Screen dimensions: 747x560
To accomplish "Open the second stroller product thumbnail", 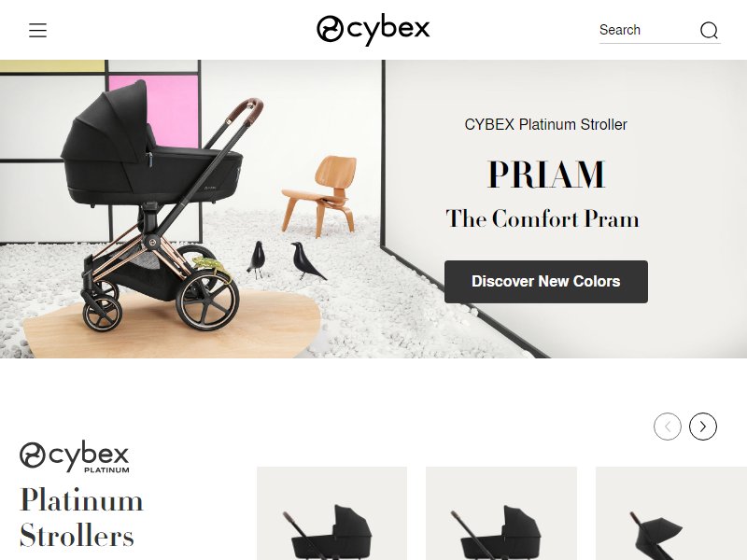I will [x=501, y=513].
